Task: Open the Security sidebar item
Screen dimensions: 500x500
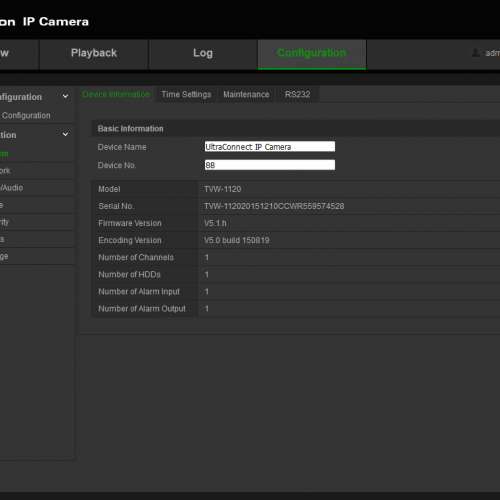Action: (x=4, y=222)
